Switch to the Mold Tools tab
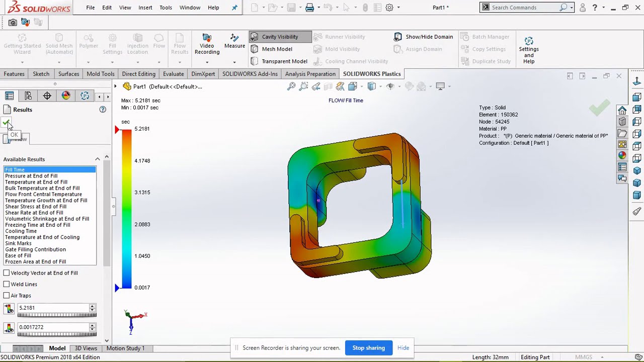The width and height of the screenshot is (644, 362). click(x=101, y=74)
